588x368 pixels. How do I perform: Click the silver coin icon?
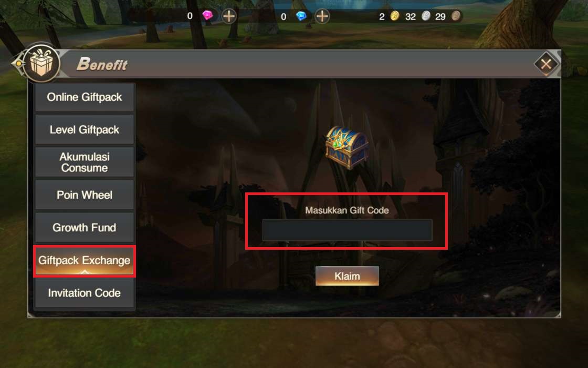click(426, 16)
